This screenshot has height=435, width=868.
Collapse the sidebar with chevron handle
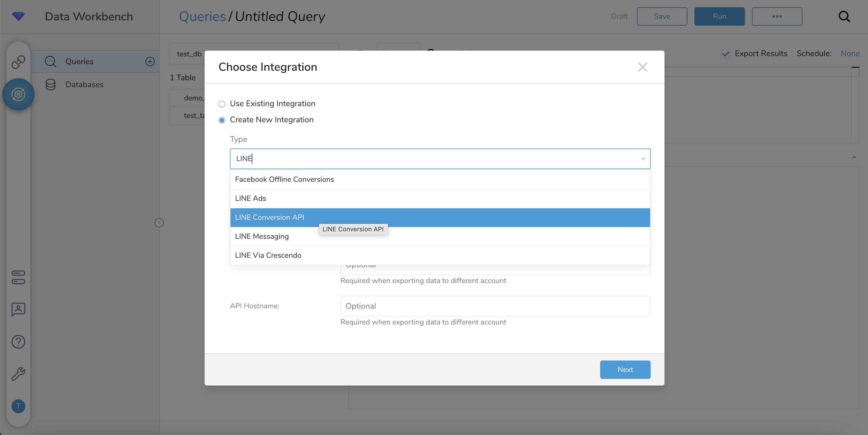(159, 223)
